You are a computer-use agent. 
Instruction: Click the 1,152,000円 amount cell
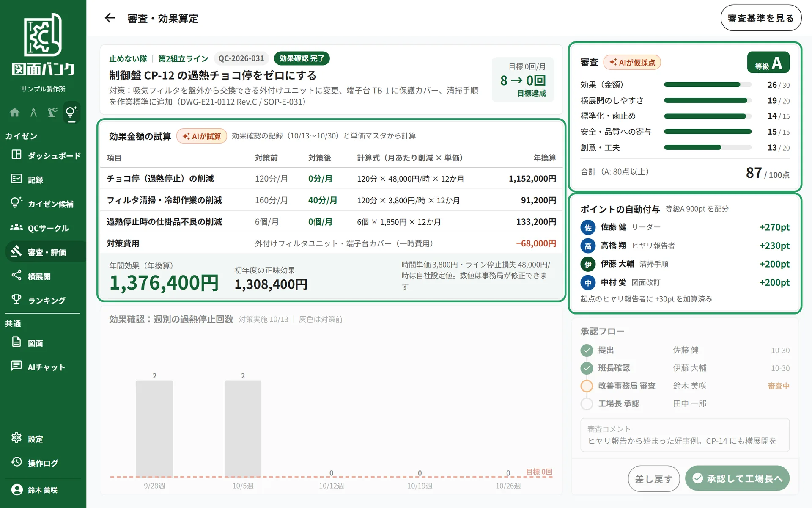click(532, 179)
